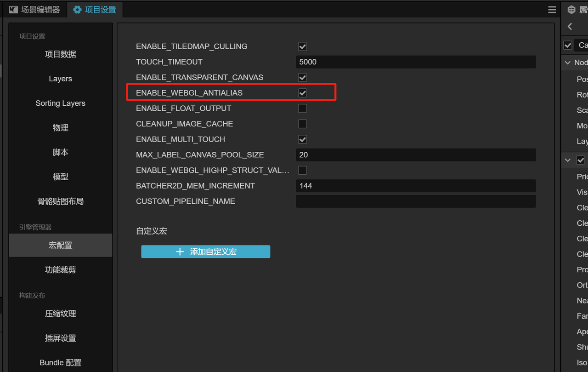Image resolution: width=588 pixels, height=372 pixels.
Task: Uncheck ENABLE_WEBGL_ANTIALIAS option
Action: tap(302, 93)
